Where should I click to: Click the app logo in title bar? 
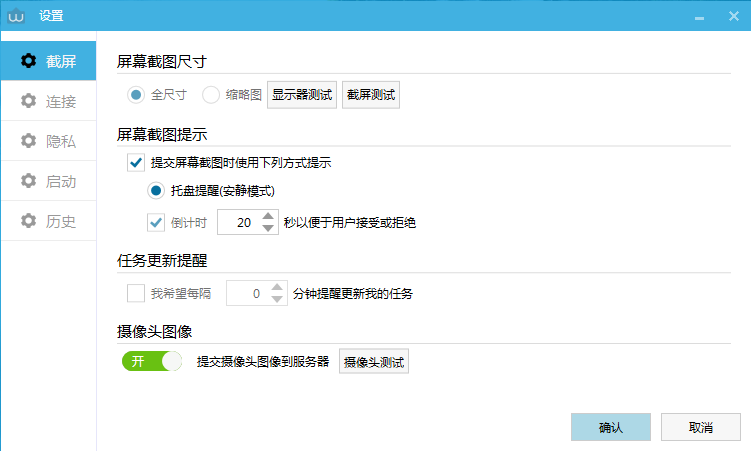[17, 15]
